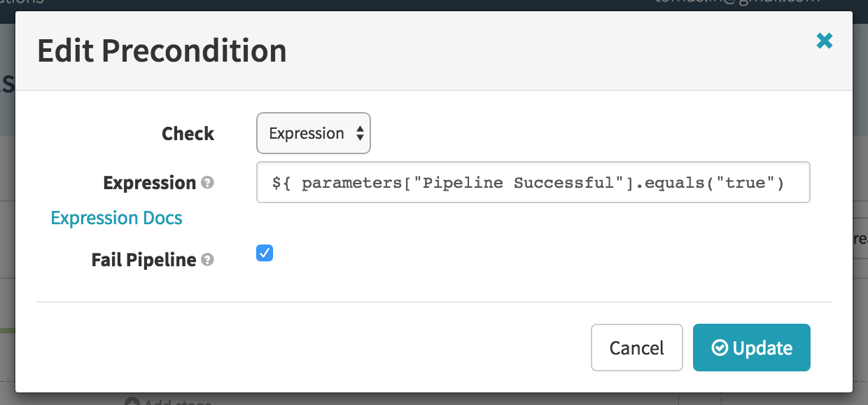Open help icon beside Fail Pipeline

pyautogui.click(x=207, y=260)
